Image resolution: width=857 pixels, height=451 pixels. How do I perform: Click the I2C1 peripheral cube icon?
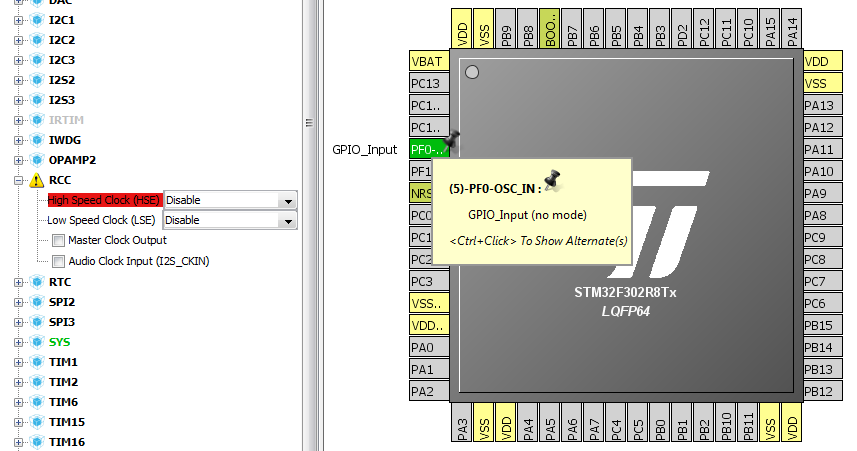(37, 20)
